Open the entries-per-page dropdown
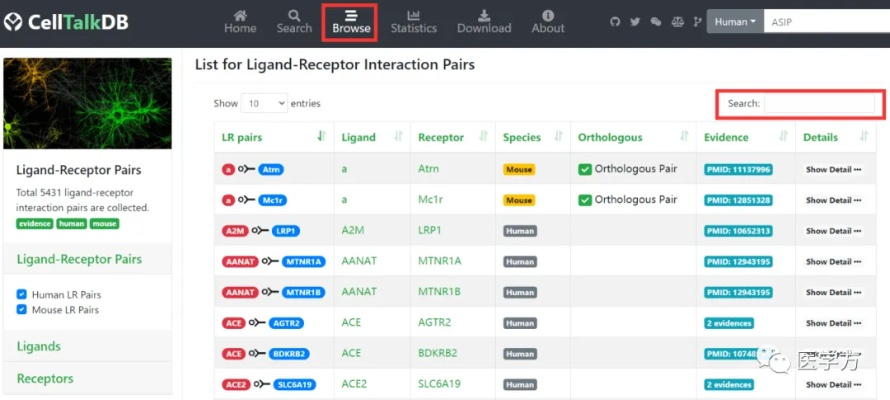890x400 pixels. tap(265, 103)
